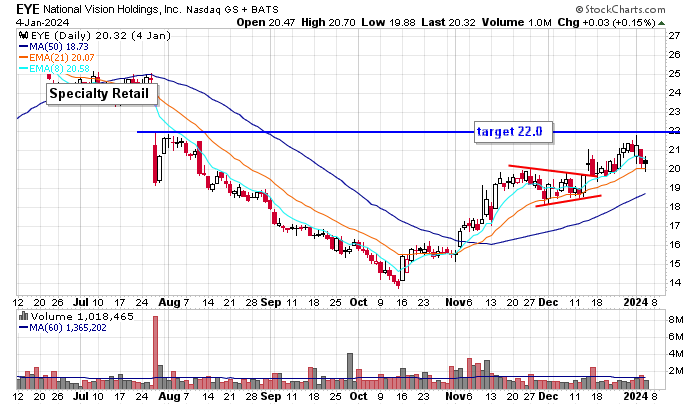This screenshot has width=700, height=405.
Task: Click the EYE ticker symbol in header
Action: 28,9
